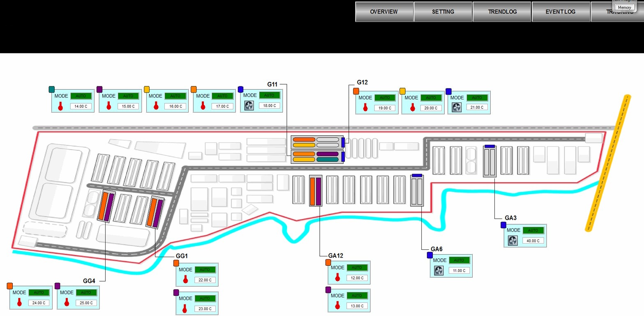Click blue color tag above GA3 panel
The image size is (644, 316).
coord(503,225)
